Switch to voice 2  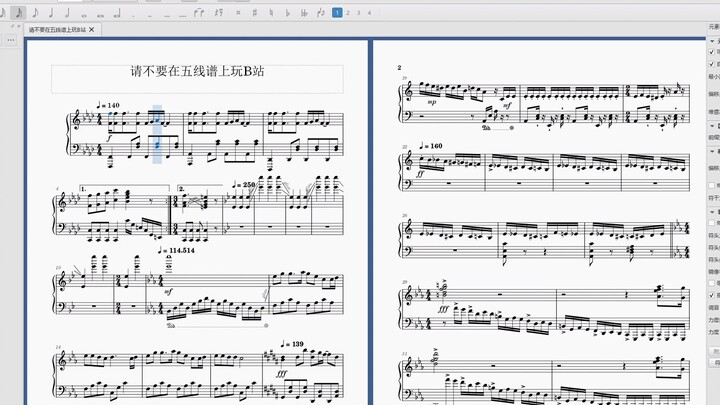tap(348, 13)
